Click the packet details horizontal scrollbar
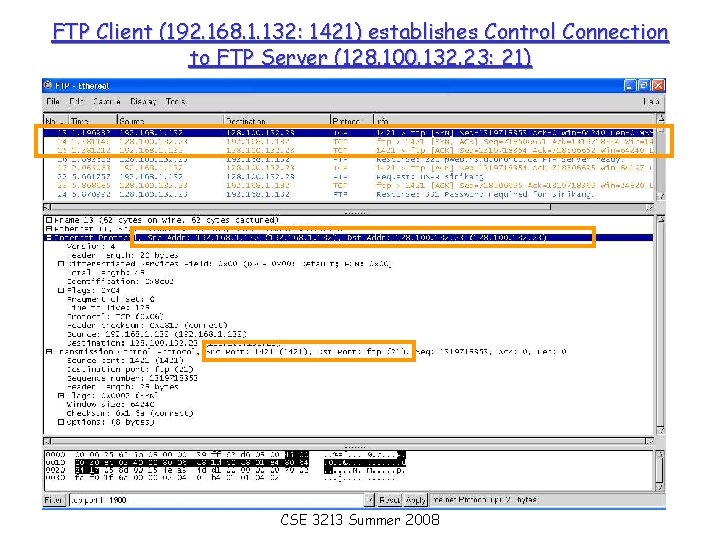This screenshot has height=540, width=720. click(349, 441)
